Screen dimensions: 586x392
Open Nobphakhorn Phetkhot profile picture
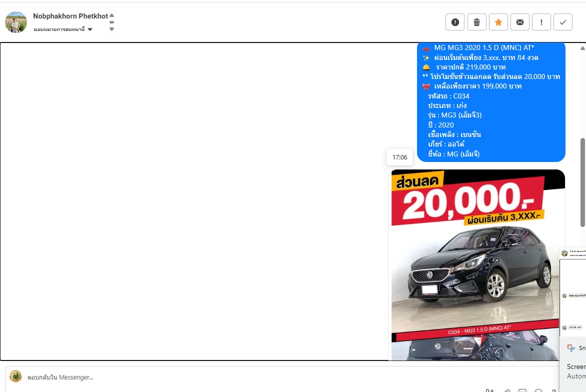(x=15, y=22)
